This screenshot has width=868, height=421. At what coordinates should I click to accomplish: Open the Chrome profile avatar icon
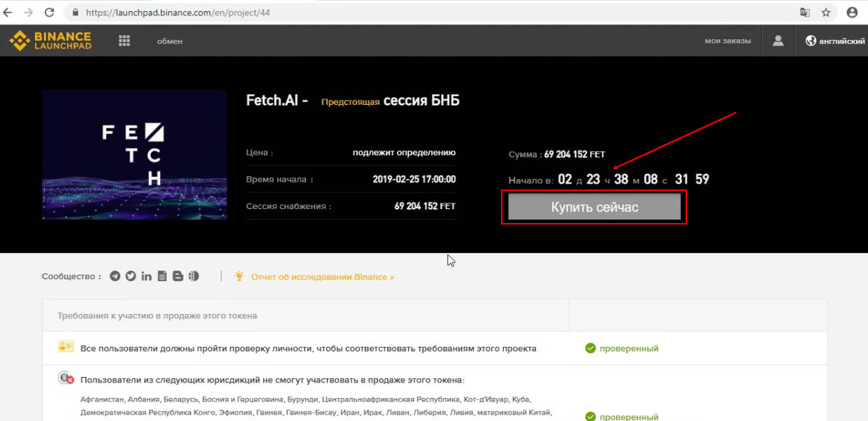tap(852, 13)
